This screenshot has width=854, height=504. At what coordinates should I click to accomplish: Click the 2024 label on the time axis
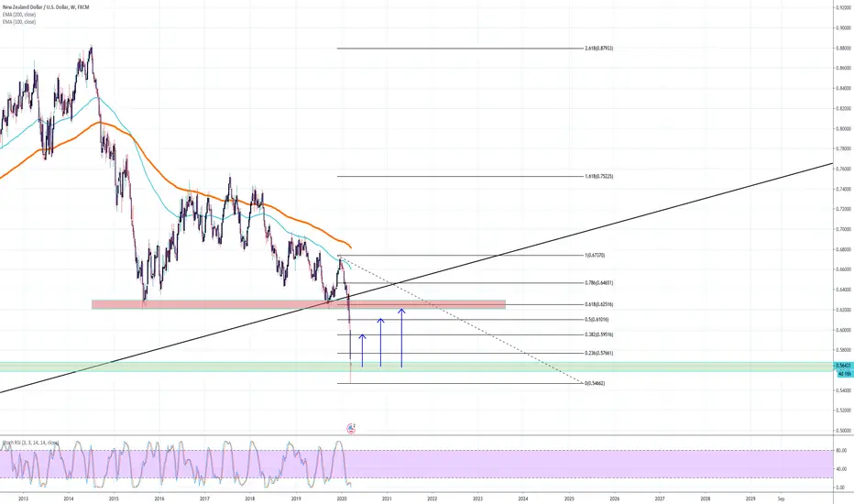(523, 499)
